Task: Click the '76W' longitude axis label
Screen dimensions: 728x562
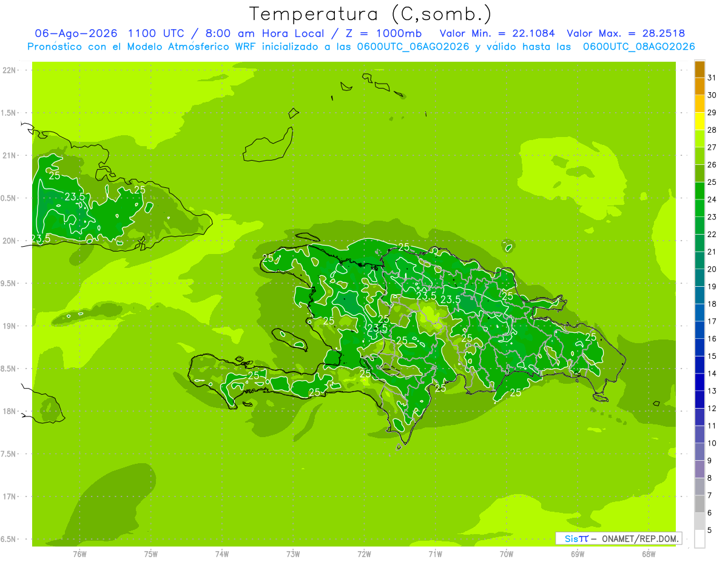Action: click(79, 554)
